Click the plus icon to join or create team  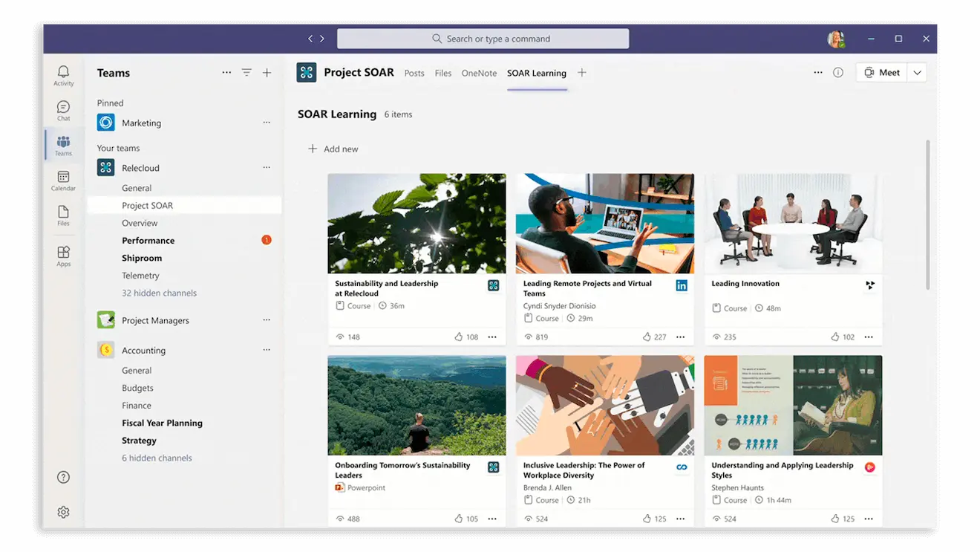tap(267, 73)
